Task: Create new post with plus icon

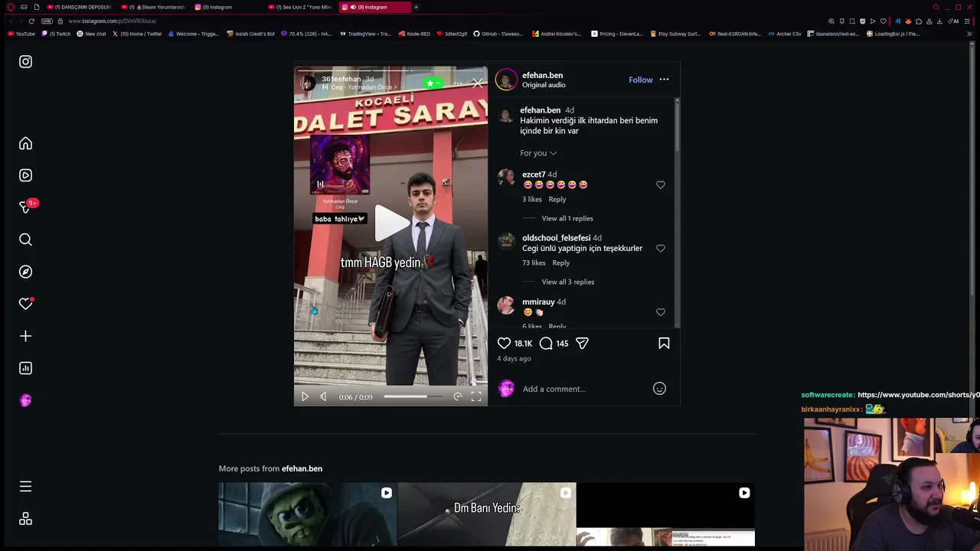Action: coord(25,336)
